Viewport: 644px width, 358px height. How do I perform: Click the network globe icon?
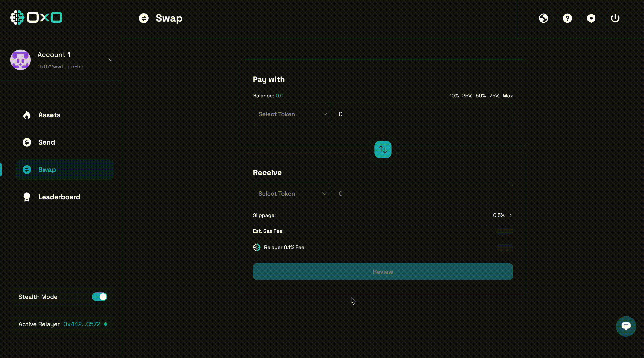coord(544,18)
